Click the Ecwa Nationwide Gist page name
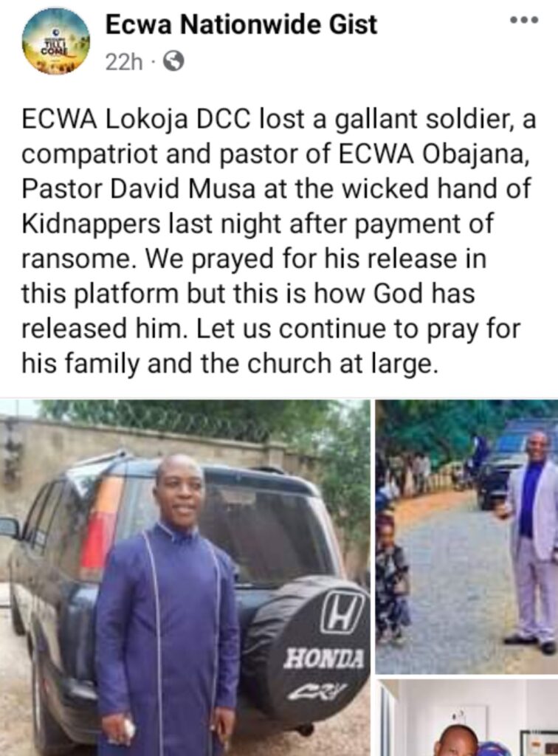 241,24
